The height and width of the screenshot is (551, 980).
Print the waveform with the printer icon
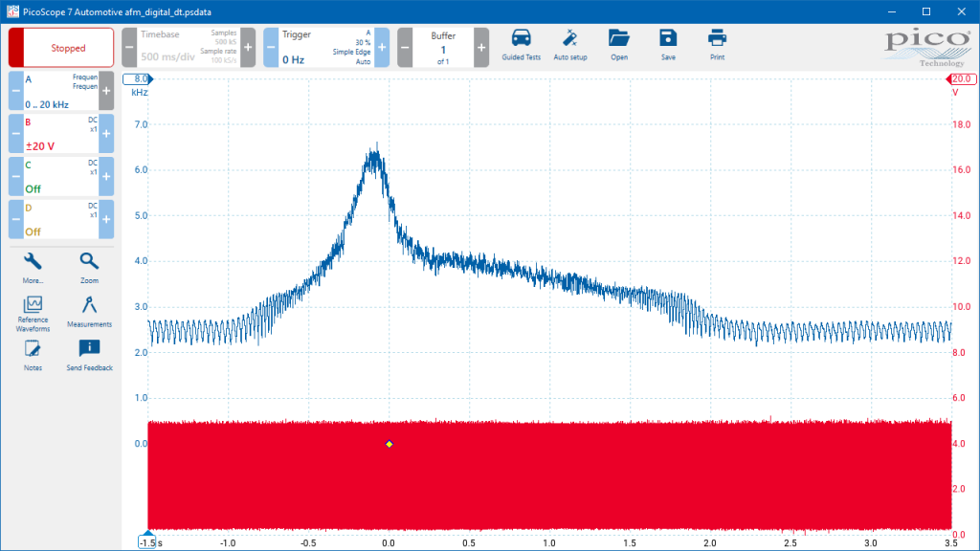717,45
